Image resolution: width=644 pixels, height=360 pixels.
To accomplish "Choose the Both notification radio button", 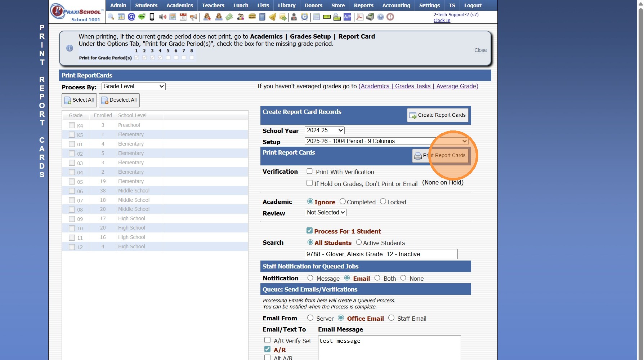I will tap(377, 278).
